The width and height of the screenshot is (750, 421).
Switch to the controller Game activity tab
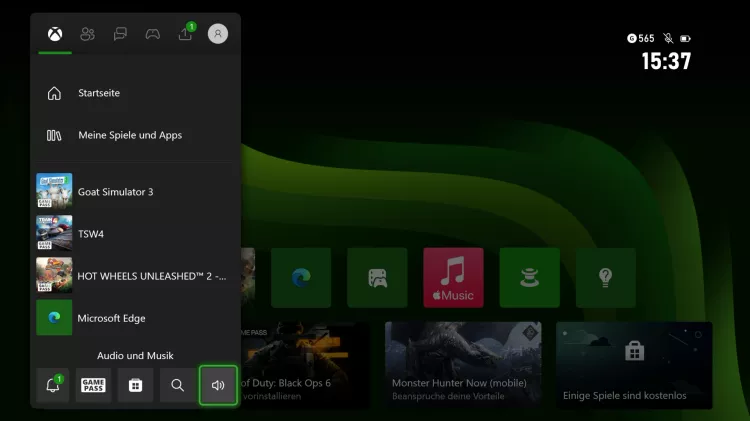[x=153, y=34]
